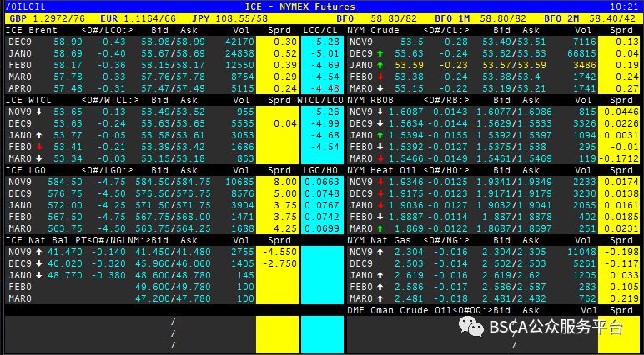Select ICE Brent DEC9 last price 58.99
644x355 pixels.
click(x=68, y=42)
